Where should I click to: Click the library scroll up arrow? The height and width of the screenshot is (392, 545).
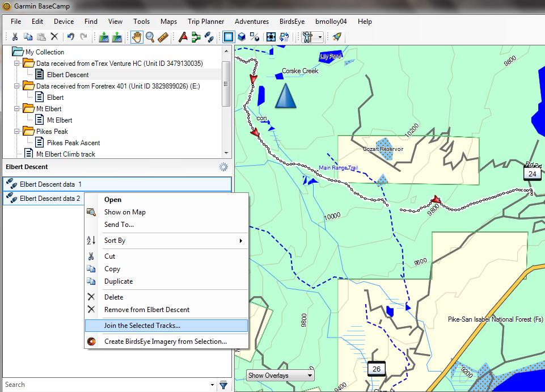[226, 51]
